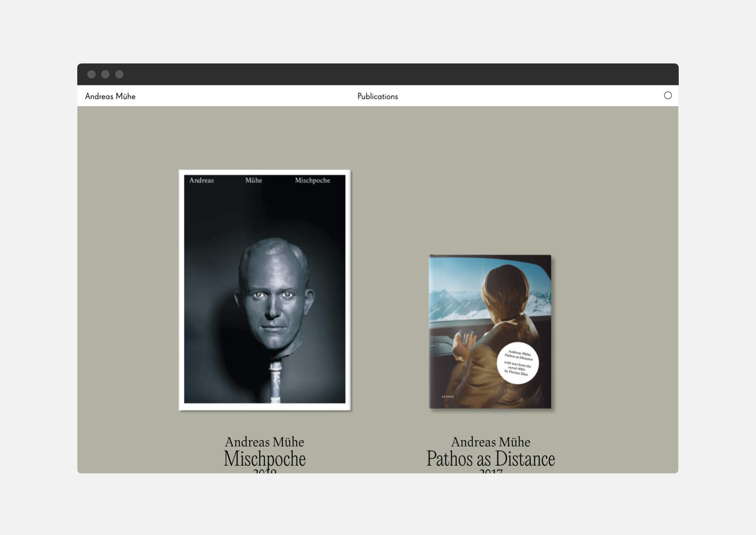Click author name above the Mischpoche title
Viewport: 756px width, 535px height.
[x=265, y=442]
